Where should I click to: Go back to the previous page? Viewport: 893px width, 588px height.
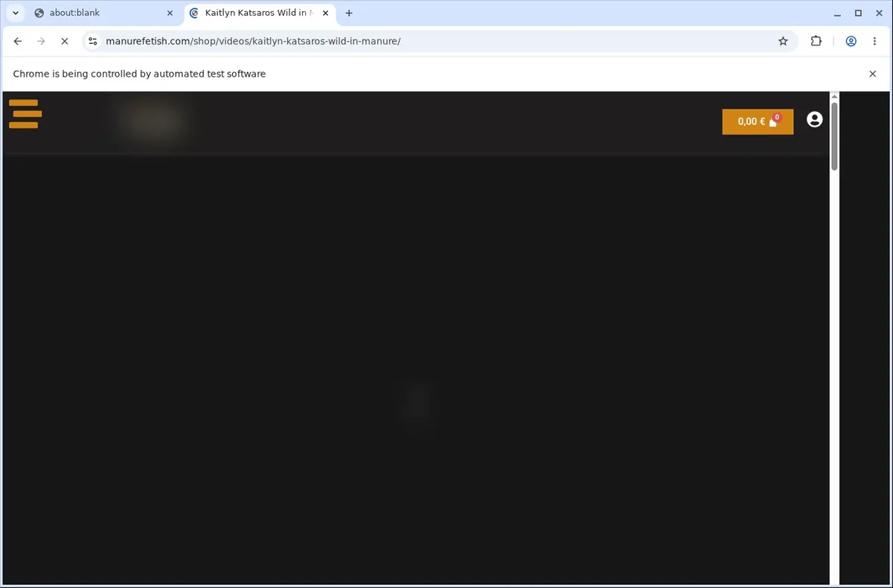[18, 42]
